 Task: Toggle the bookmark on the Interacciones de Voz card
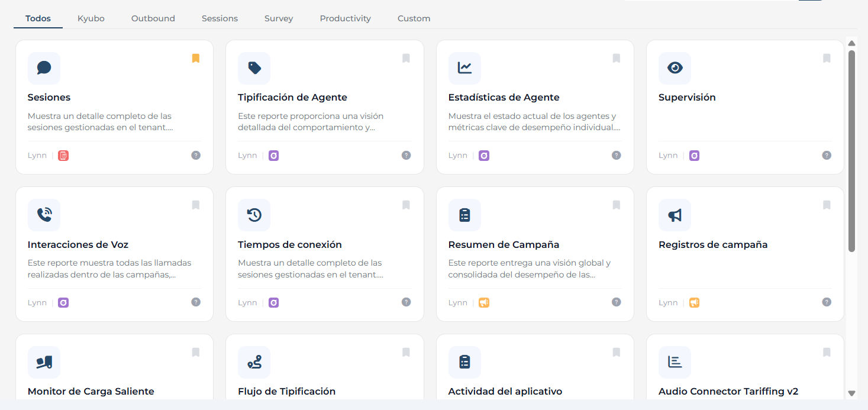[x=196, y=205]
